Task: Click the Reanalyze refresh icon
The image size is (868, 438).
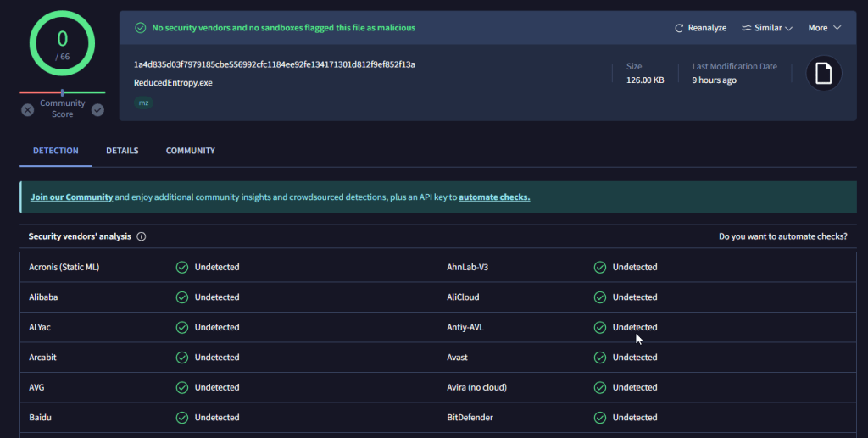Action: [679, 28]
